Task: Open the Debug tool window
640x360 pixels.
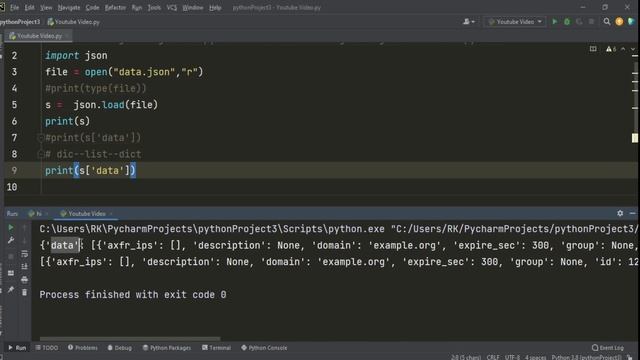Action: click(x=120, y=348)
